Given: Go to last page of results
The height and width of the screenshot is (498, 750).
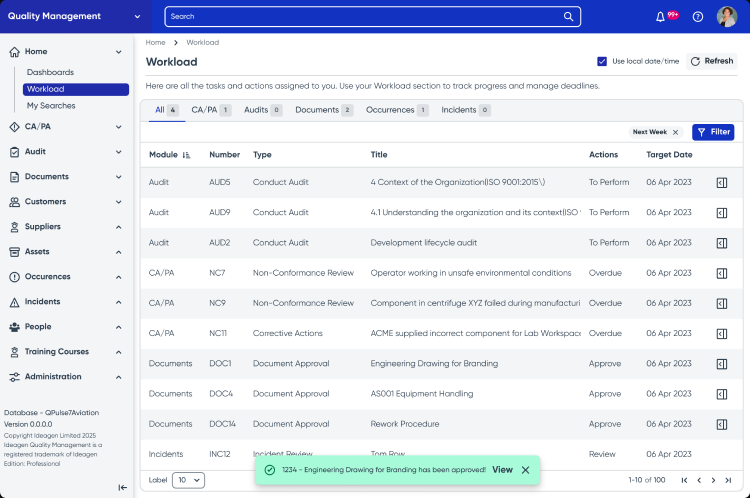Looking at the screenshot, I should [728, 480].
